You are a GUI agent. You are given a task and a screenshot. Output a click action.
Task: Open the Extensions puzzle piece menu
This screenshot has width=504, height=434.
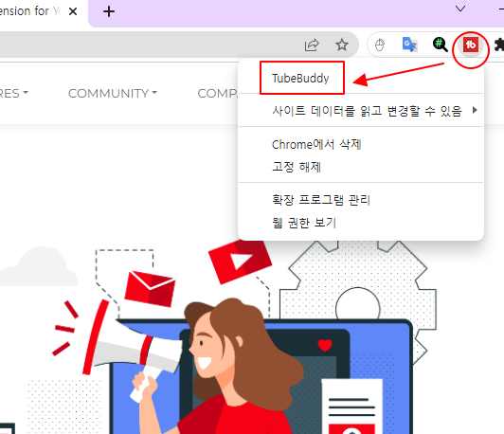[x=499, y=45]
